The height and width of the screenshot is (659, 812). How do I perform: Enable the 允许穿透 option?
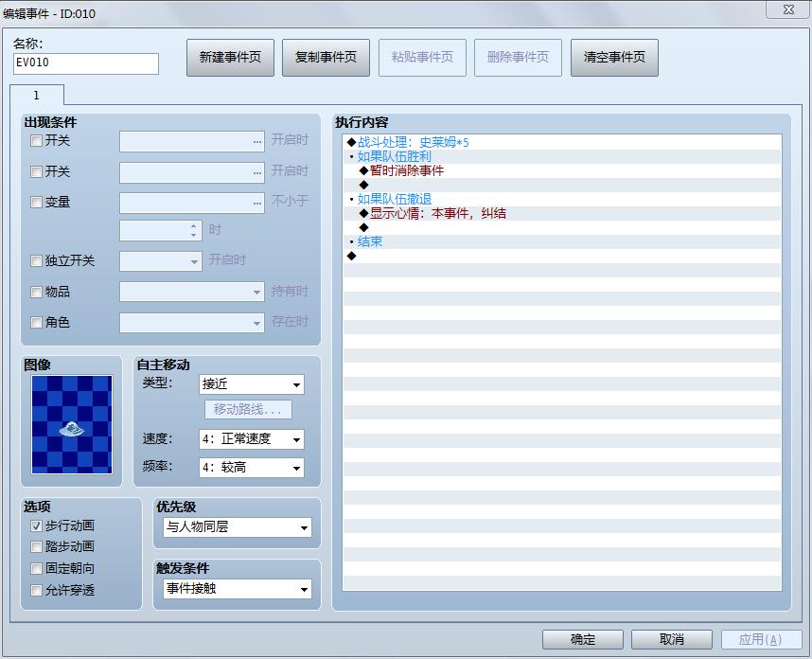(x=36, y=590)
